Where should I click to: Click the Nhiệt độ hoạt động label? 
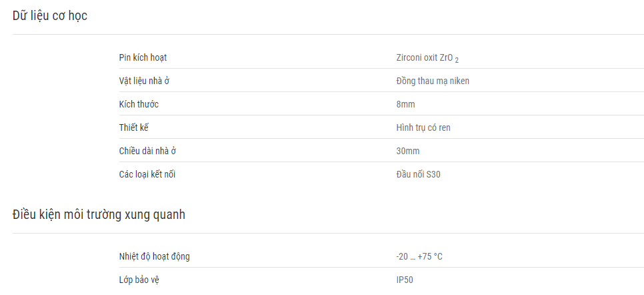point(155,257)
